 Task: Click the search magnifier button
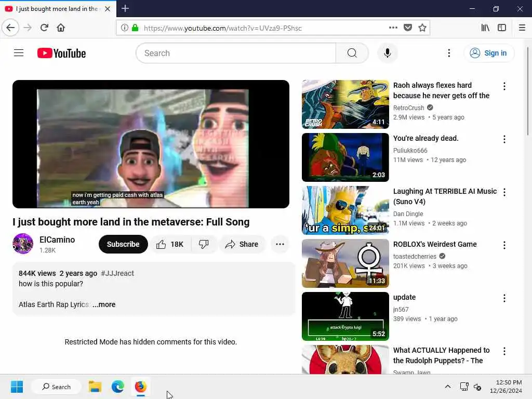352,53
